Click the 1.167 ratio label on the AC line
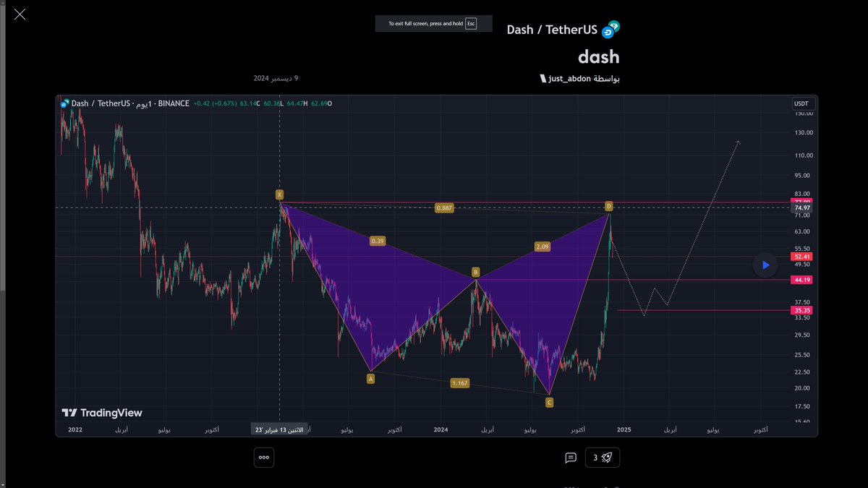The height and width of the screenshot is (488, 868). 459,382
